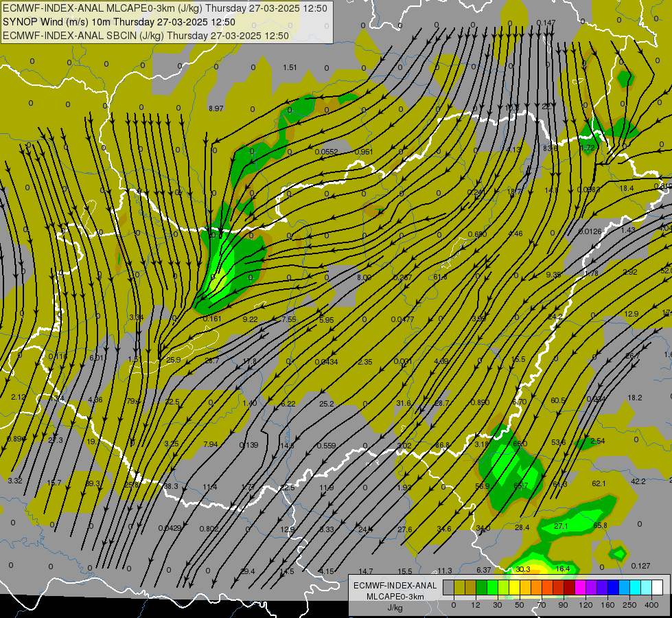The image size is (672, 618).
Task: Click the map value '56.9'
Action: 482,486
